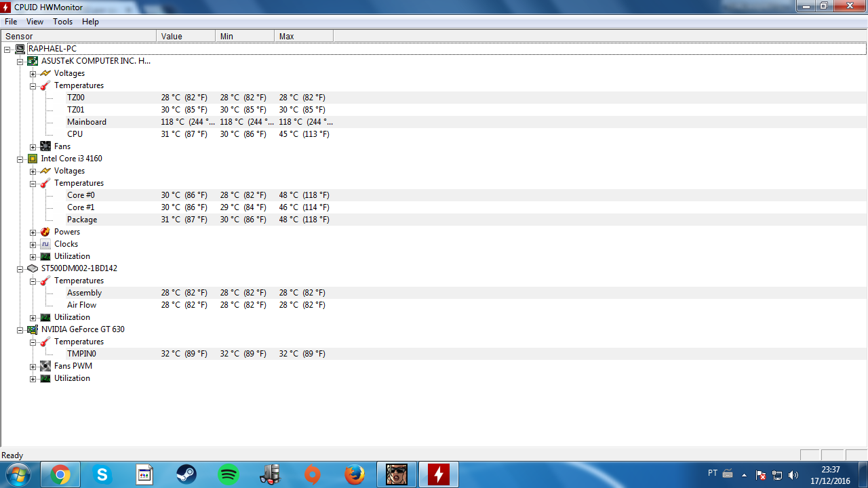
Task: Open Steam from the taskbar
Action: (186, 475)
